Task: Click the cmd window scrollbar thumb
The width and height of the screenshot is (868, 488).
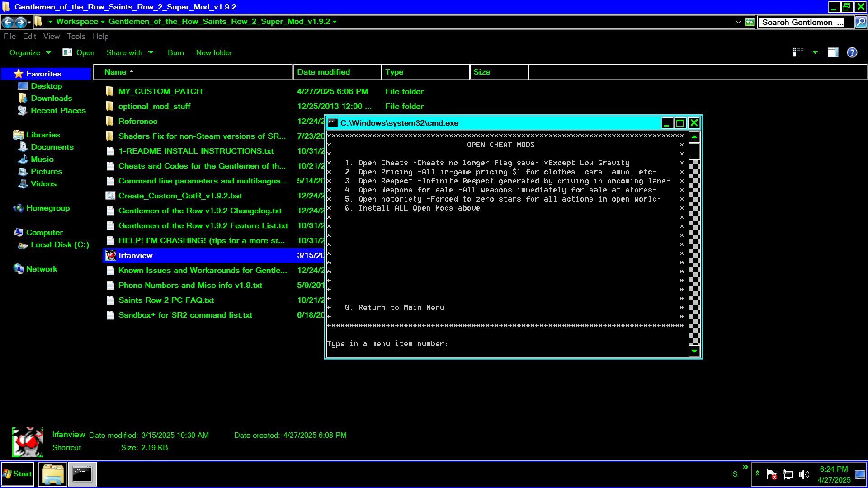Action: pyautogui.click(x=694, y=151)
